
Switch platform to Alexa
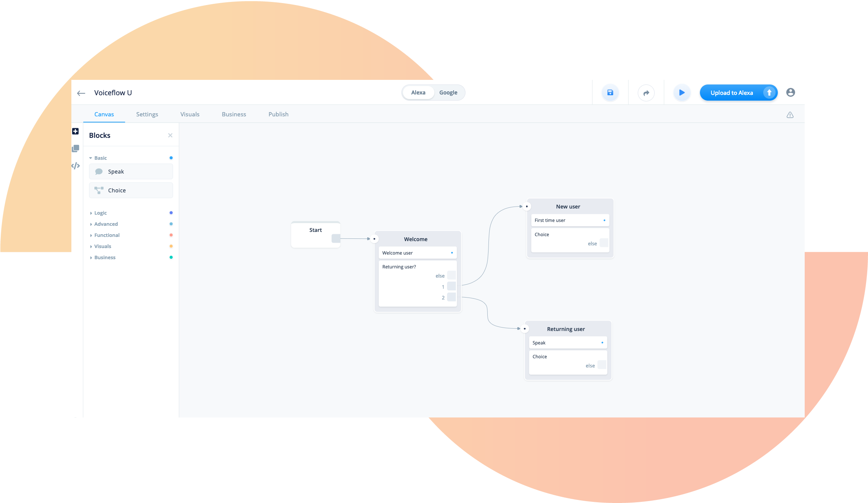(x=418, y=92)
